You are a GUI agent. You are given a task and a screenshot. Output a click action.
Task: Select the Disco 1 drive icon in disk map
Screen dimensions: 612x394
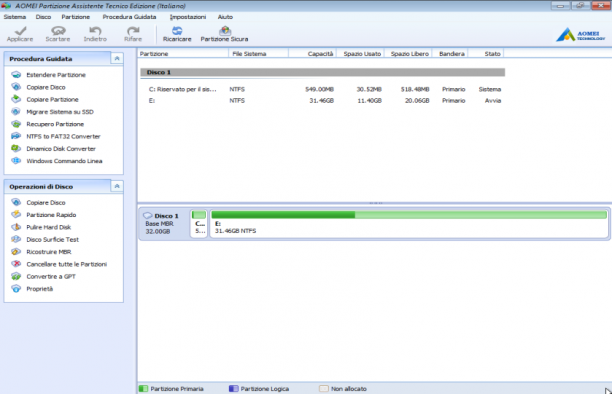pyautogui.click(x=148, y=216)
